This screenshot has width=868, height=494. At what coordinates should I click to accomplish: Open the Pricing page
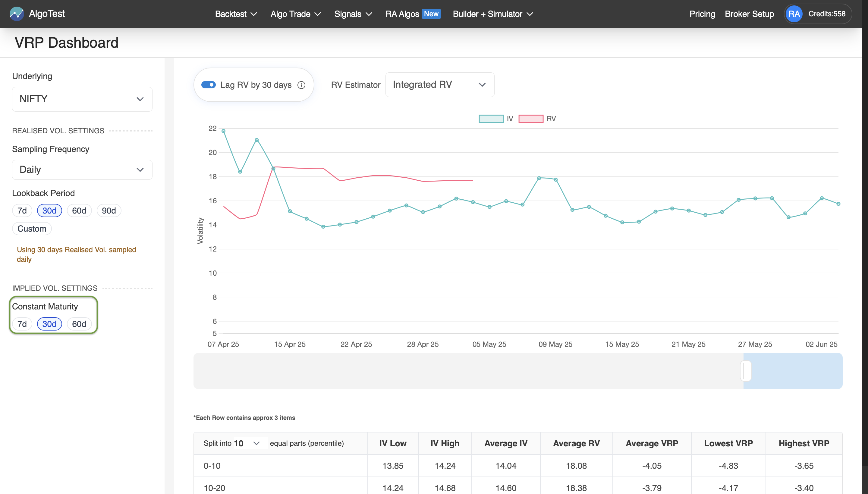click(x=702, y=14)
